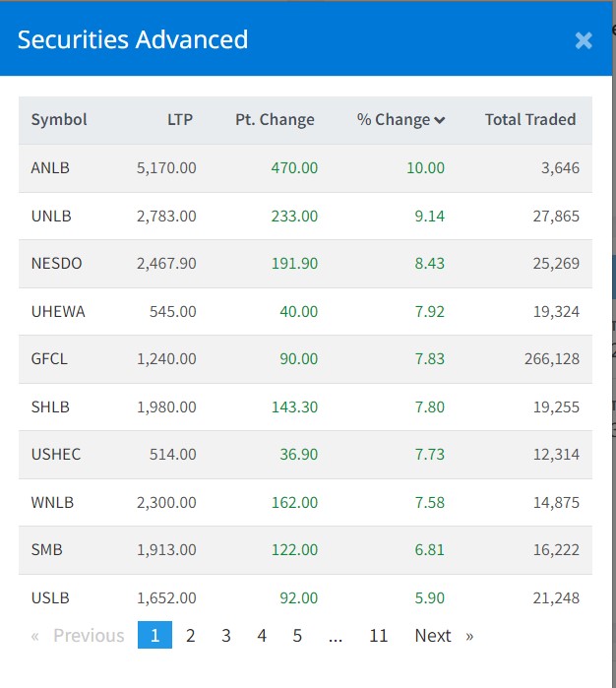The height and width of the screenshot is (688, 616).
Task: Sort by the % Change column arrow
Action: tap(439, 120)
